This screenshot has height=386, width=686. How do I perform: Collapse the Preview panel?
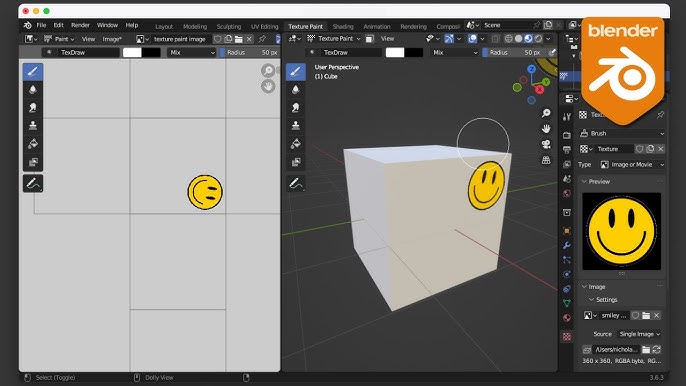pos(598,181)
